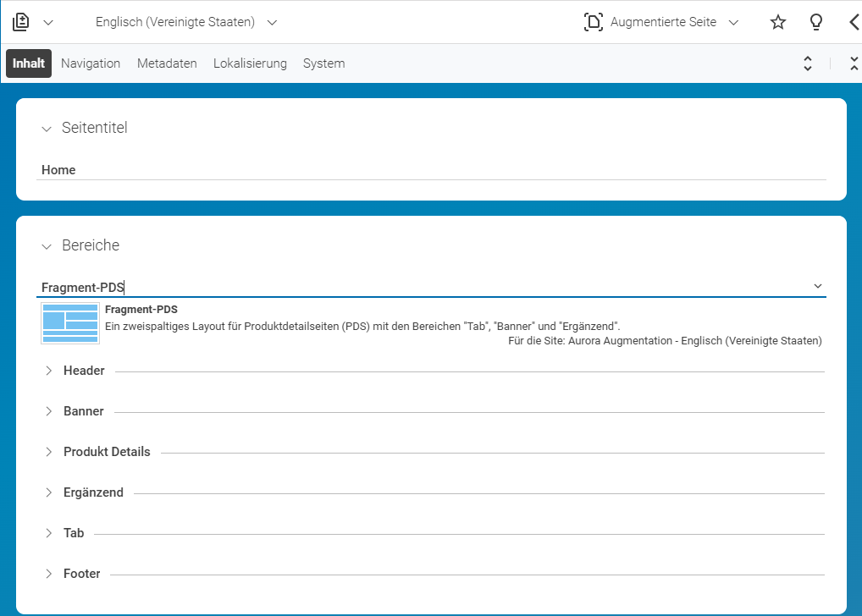Open the Metadaten tab
The width and height of the screenshot is (862, 616).
167,63
